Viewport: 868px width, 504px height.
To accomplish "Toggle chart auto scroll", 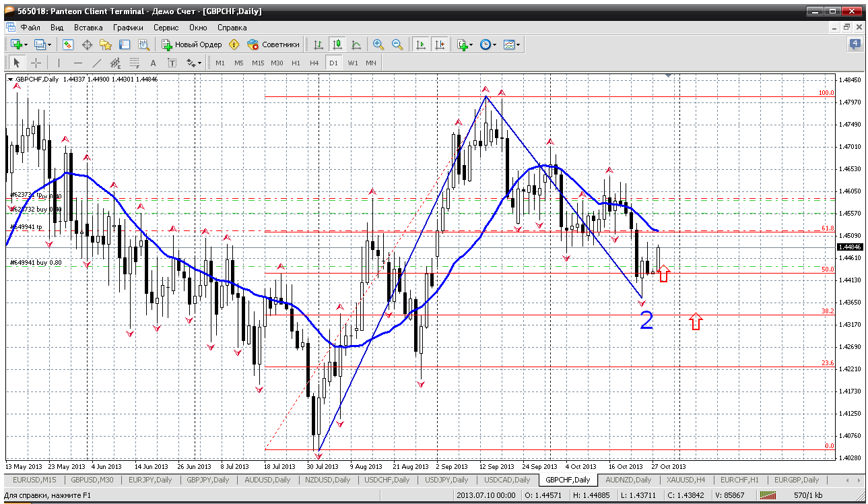I will pos(421,44).
